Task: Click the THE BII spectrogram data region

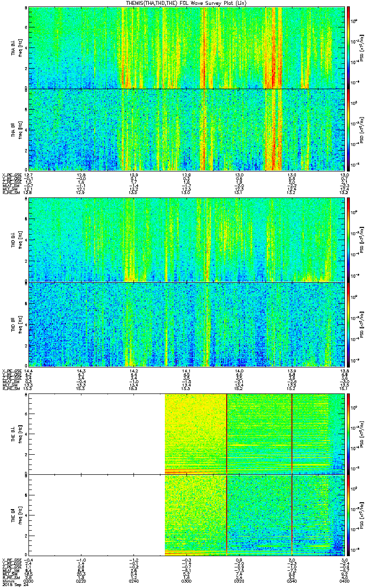Action: (254, 515)
